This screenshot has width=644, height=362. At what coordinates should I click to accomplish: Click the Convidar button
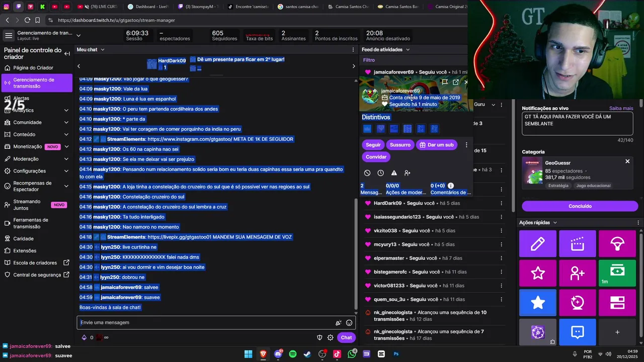tap(376, 157)
